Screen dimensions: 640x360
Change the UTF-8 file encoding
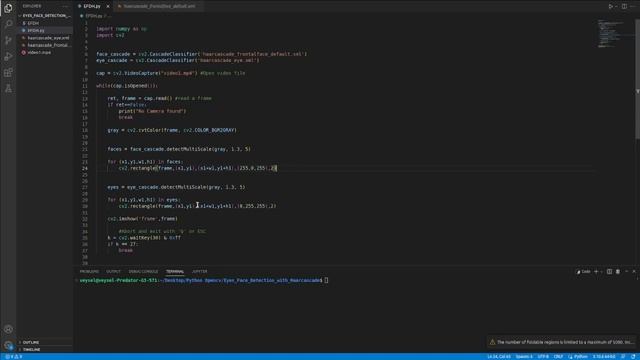[x=543, y=357]
